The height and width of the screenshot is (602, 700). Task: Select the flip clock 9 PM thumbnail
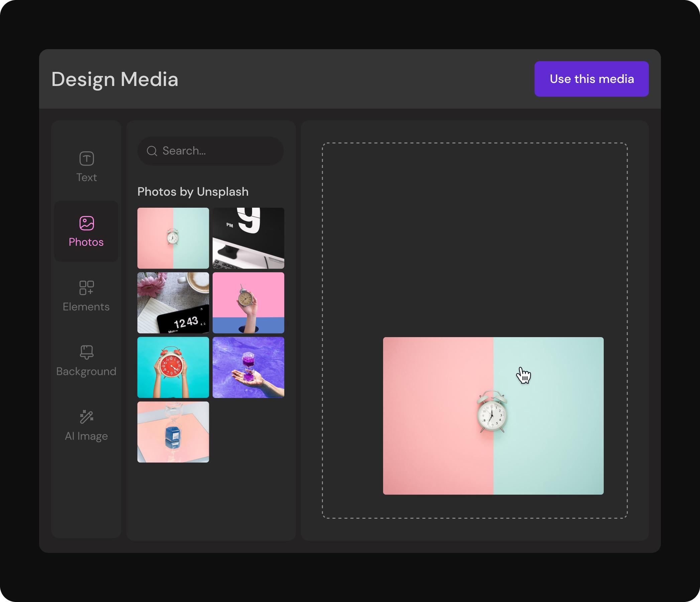(x=248, y=238)
